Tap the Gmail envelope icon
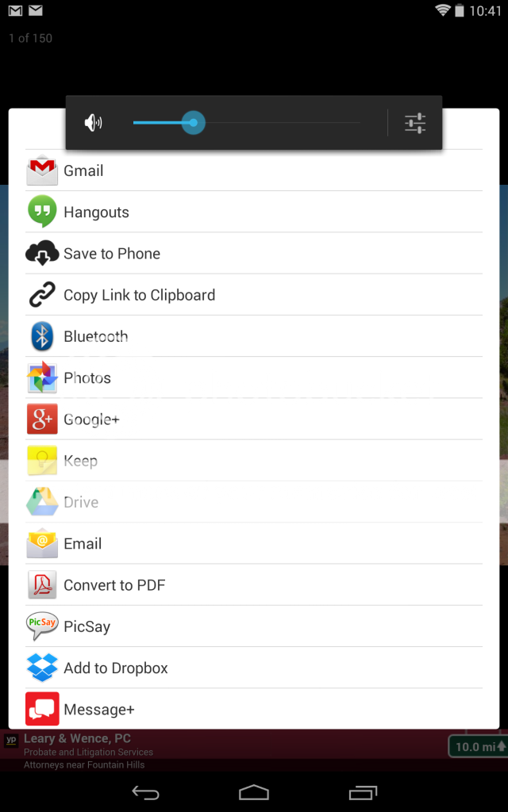Image resolution: width=508 pixels, height=812 pixels. pyautogui.click(x=42, y=170)
